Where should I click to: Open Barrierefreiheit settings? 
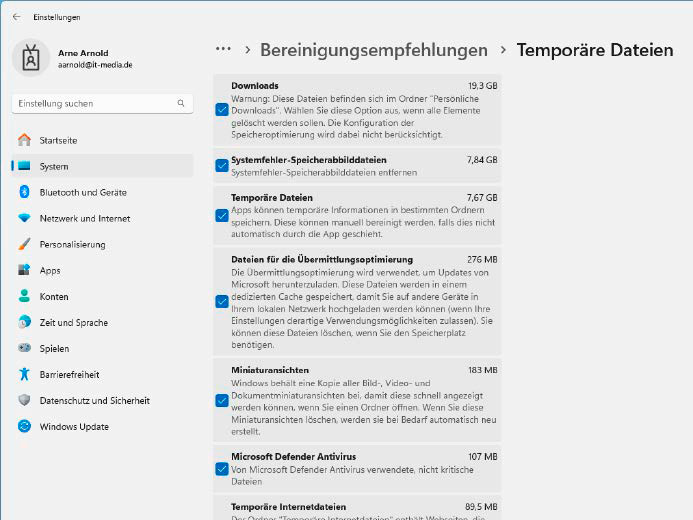point(103,375)
